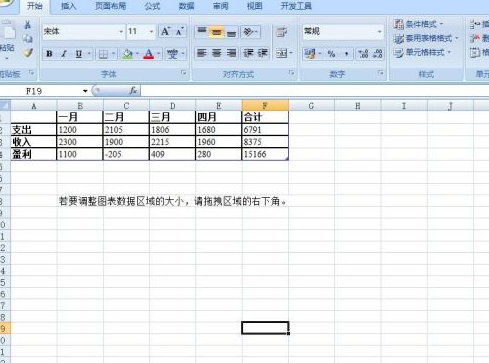Click the cell Borders icon
The width and height of the screenshot is (489, 363).
coord(103,54)
